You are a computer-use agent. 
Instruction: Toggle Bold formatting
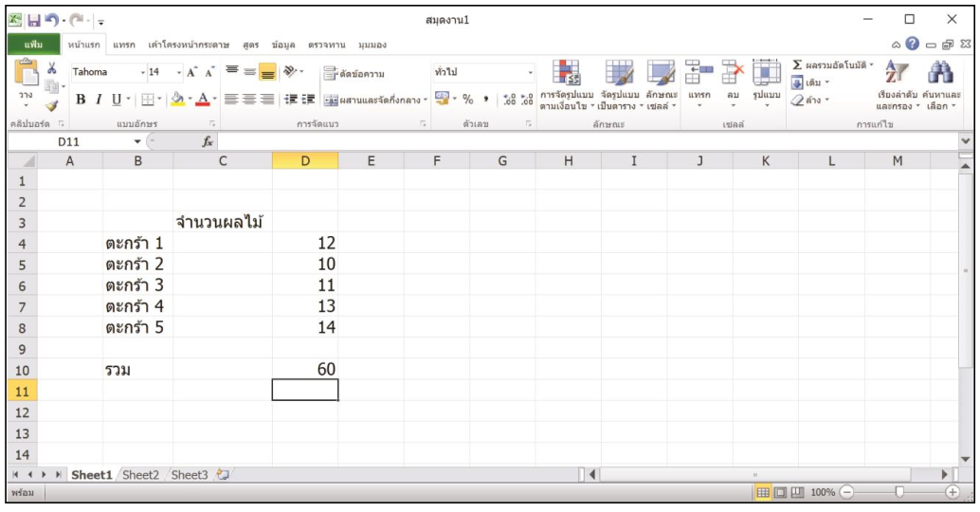click(81, 99)
